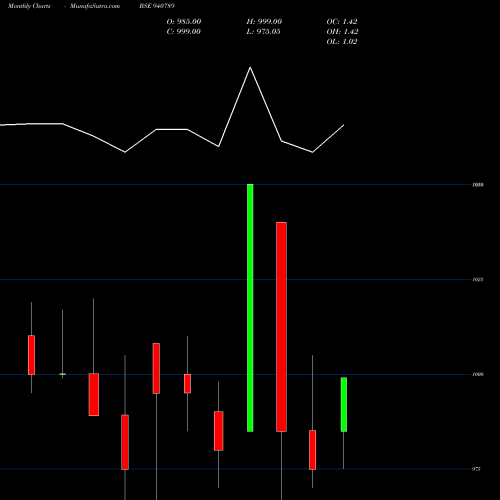Click the 'OH: 1.42' reading
Image resolution: width=500 pixels, height=500 pixels.
[342, 32]
